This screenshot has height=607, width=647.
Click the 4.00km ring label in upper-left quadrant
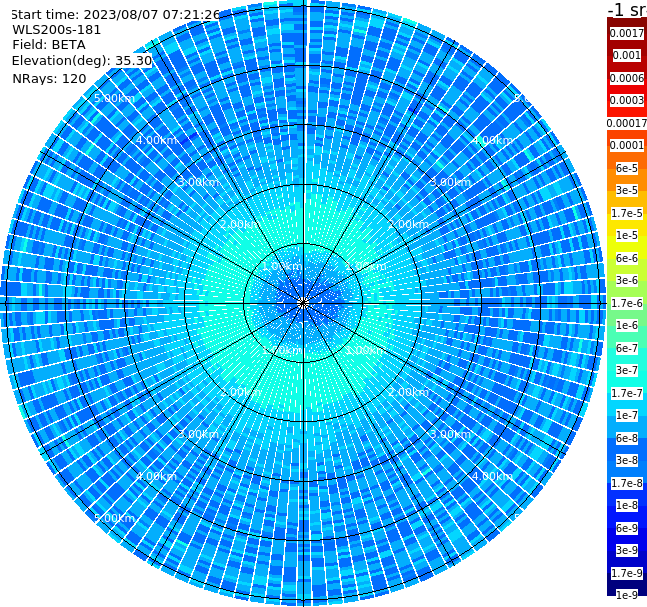tap(156, 140)
